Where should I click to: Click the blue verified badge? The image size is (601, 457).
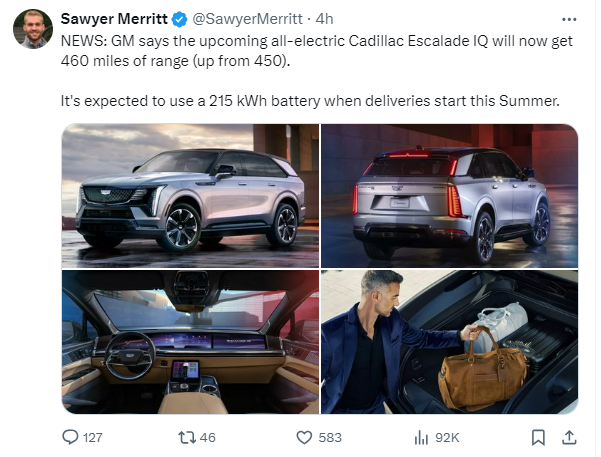(179, 19)
